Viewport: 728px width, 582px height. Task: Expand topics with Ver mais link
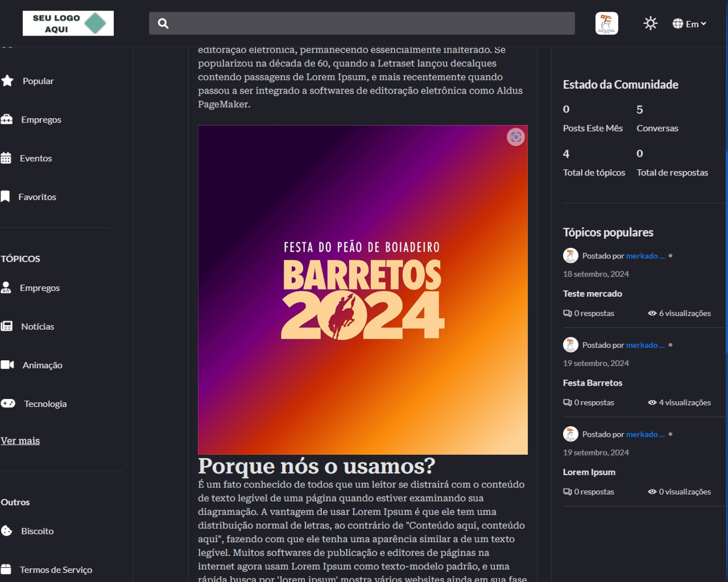coord(20,441)
